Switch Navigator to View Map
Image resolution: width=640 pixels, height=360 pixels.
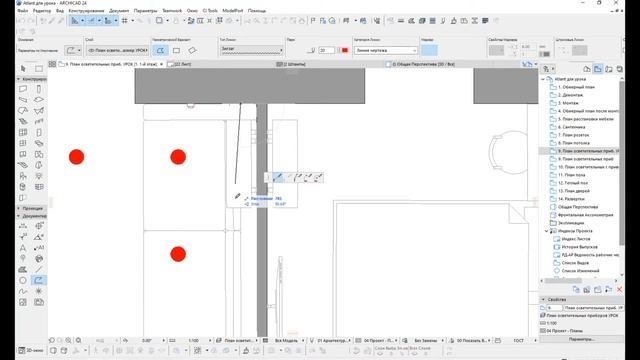pyautogui.click(x=598, y=69)
